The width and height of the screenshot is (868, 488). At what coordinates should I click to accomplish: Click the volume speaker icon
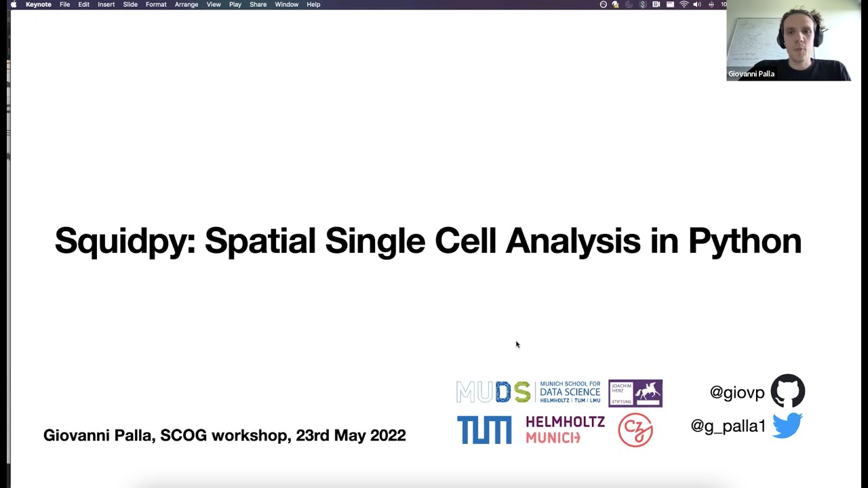tap(697, 4)
